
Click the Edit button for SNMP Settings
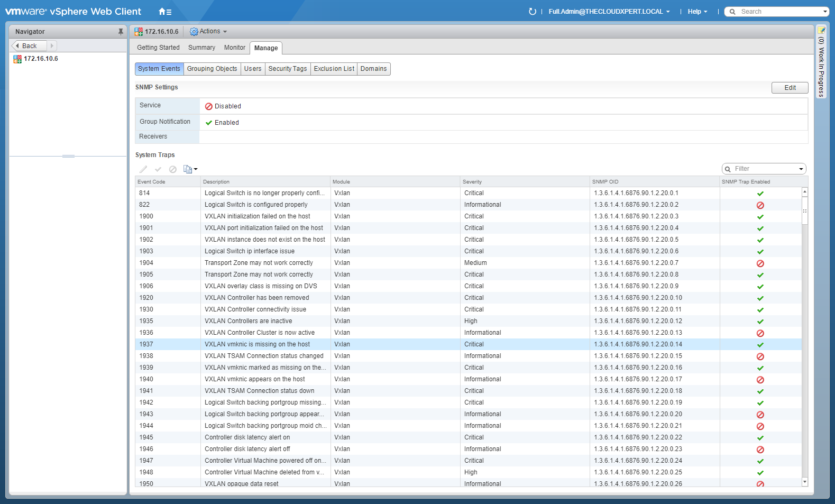[x=790, y=88]
